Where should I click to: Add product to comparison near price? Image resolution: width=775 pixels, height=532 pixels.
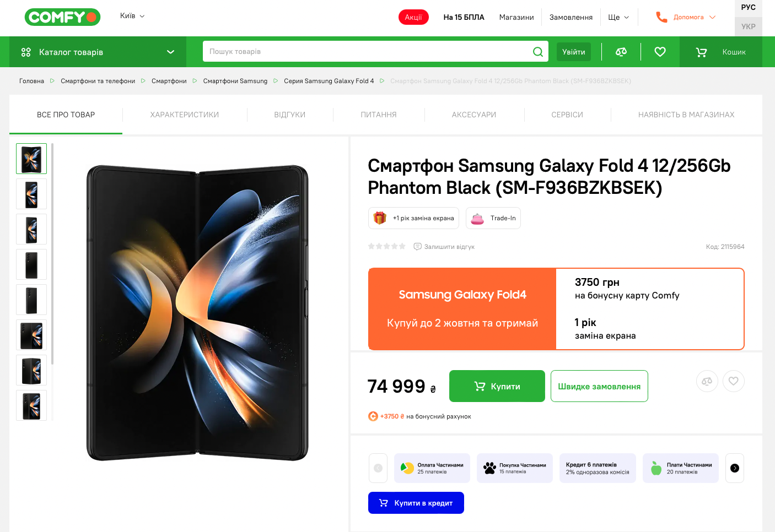707,381
